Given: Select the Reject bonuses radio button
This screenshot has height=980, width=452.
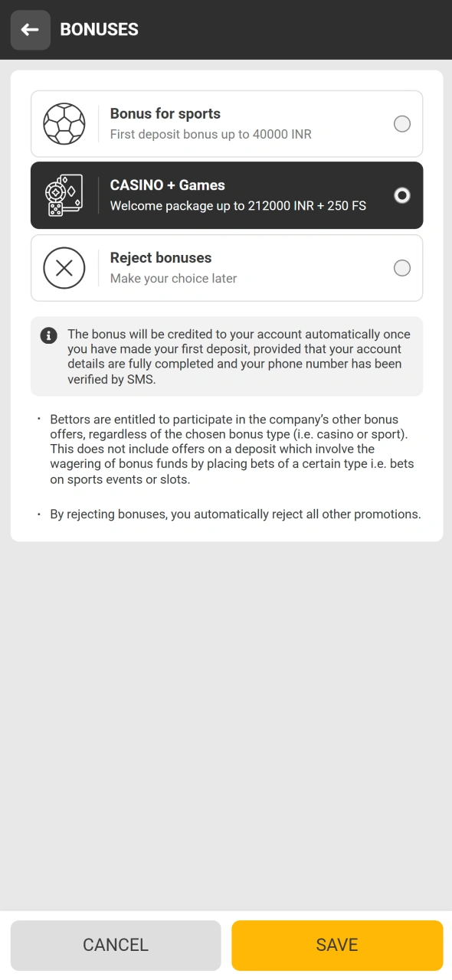Looking at the screenshot, I should [402, 268].
